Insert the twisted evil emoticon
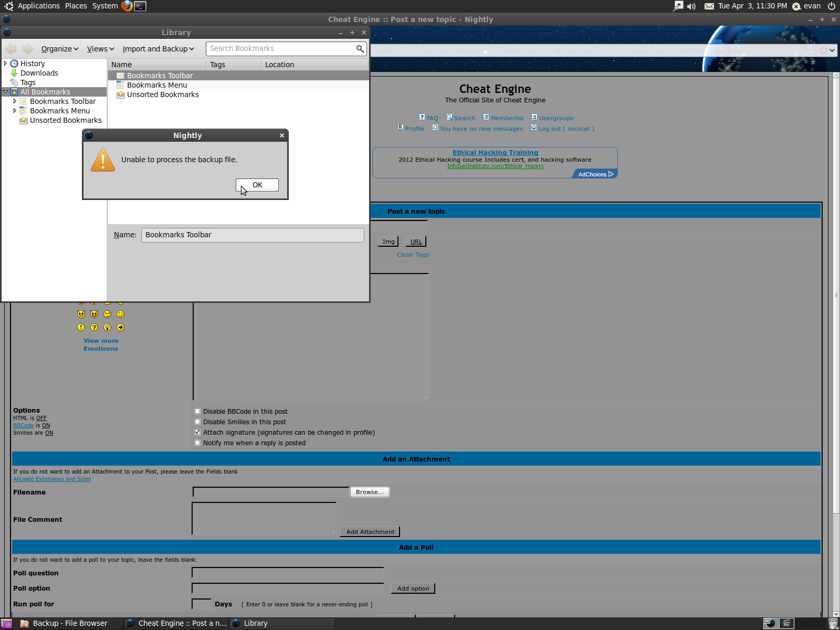The image size is (840, 630). click(x=94, y=314)
